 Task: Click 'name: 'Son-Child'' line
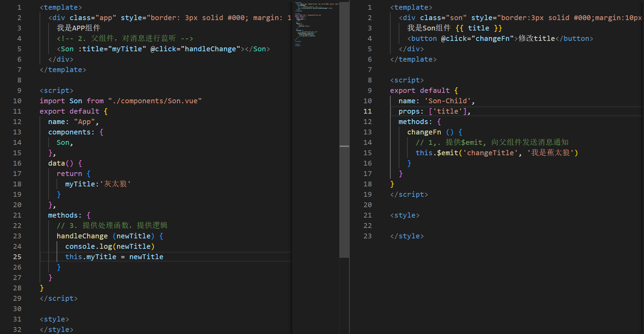[437, 101]
